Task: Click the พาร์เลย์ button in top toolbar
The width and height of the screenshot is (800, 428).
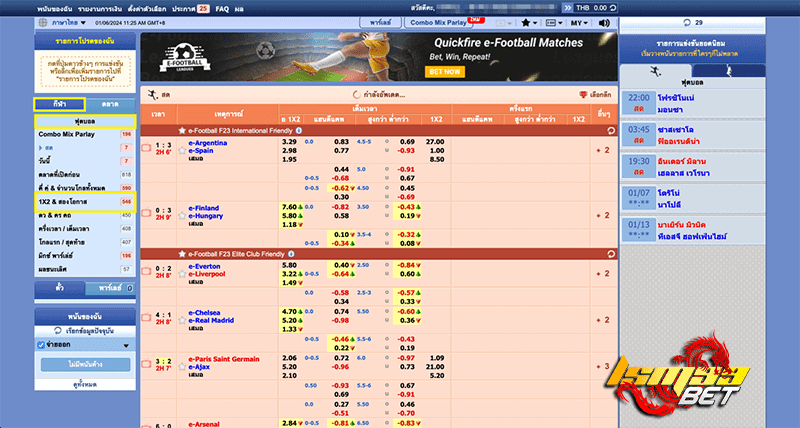Action: [x=381, y=23]
